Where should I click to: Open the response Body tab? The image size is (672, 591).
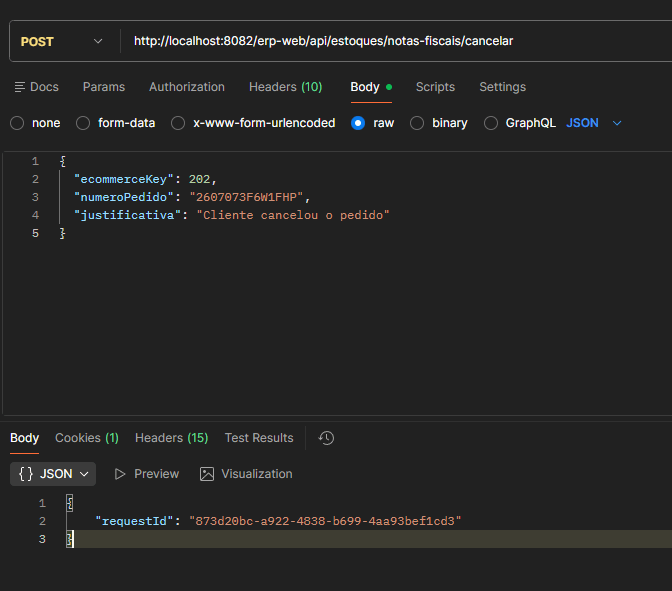(x=24, y=438)
